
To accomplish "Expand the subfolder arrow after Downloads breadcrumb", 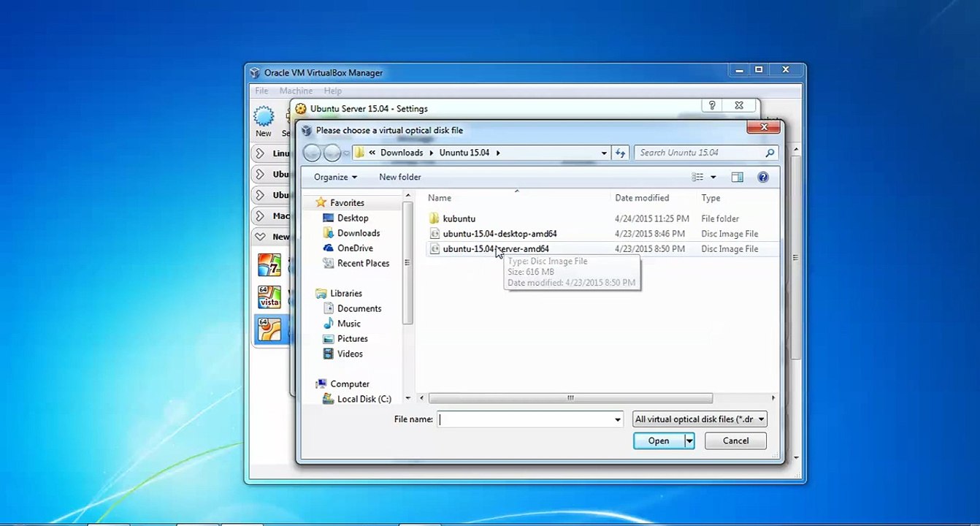I will click(431, 153).
